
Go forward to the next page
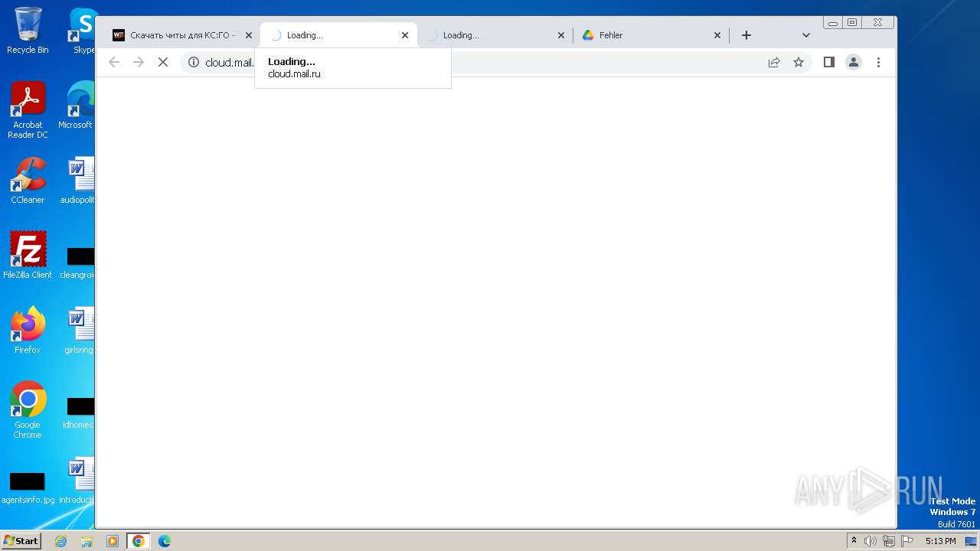pos(139,62)
